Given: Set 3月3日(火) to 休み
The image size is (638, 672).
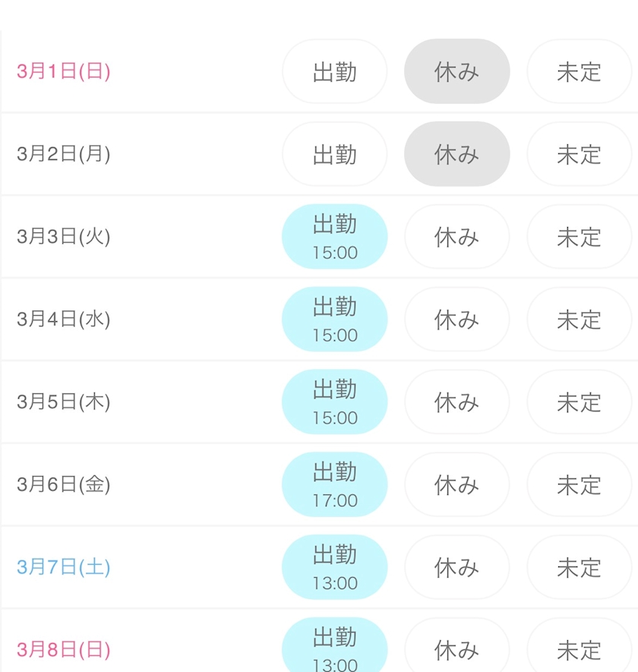Looking at the screenshot, I should click(456, 237).
